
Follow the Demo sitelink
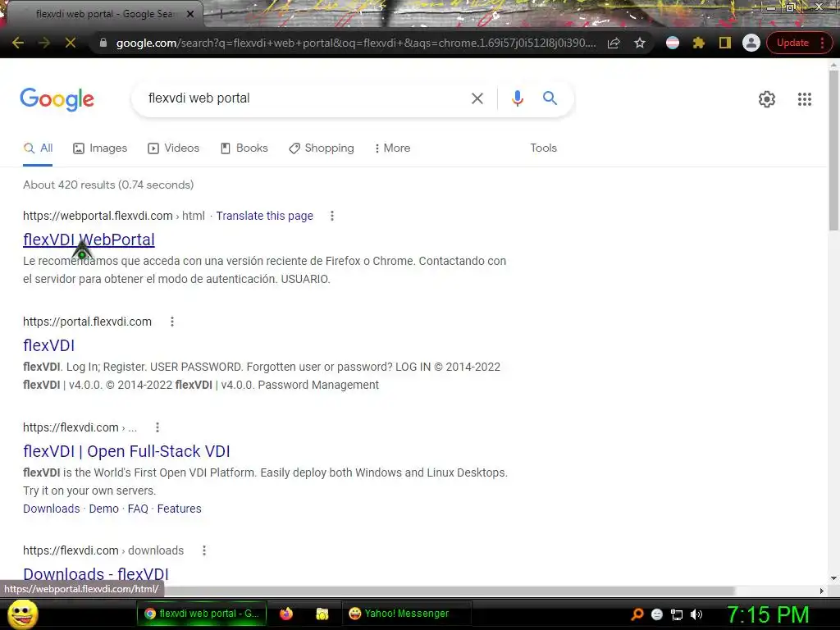104,509
